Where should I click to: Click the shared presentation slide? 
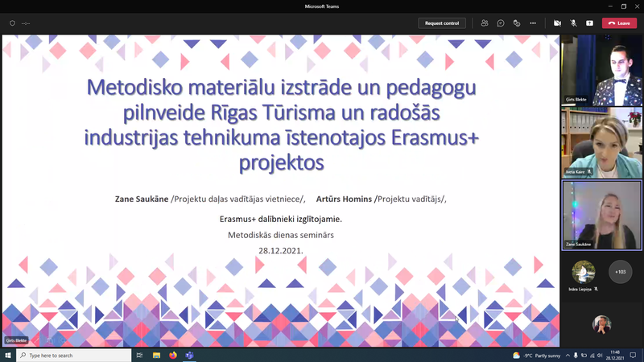coord(281,191)
